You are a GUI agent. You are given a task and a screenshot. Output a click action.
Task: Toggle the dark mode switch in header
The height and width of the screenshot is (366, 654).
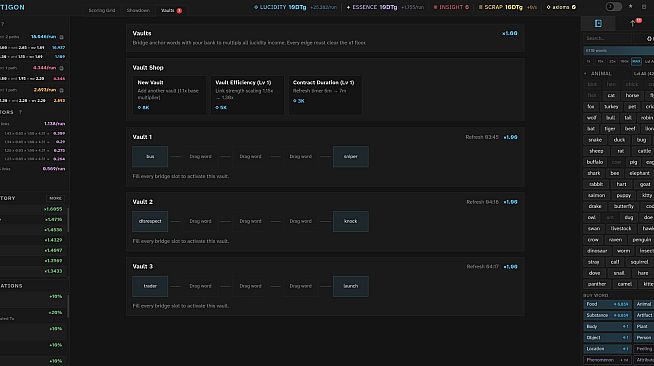613,7
